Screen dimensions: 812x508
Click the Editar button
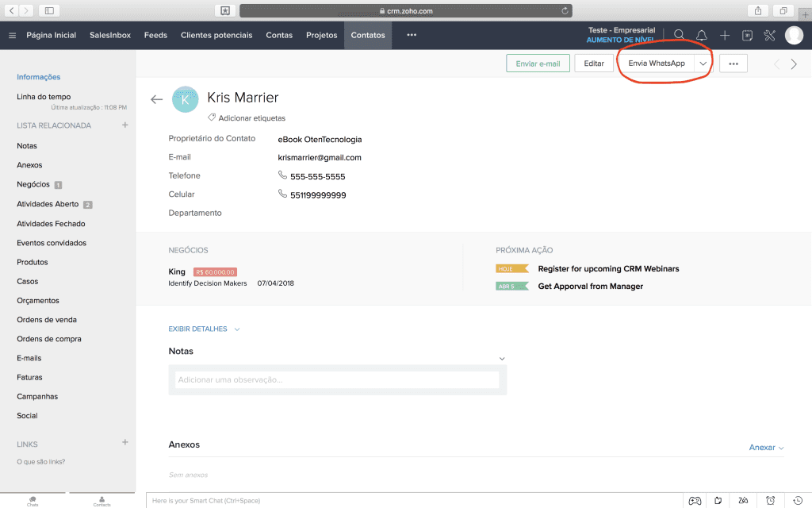pyautogui.click(x=594, y=63)
